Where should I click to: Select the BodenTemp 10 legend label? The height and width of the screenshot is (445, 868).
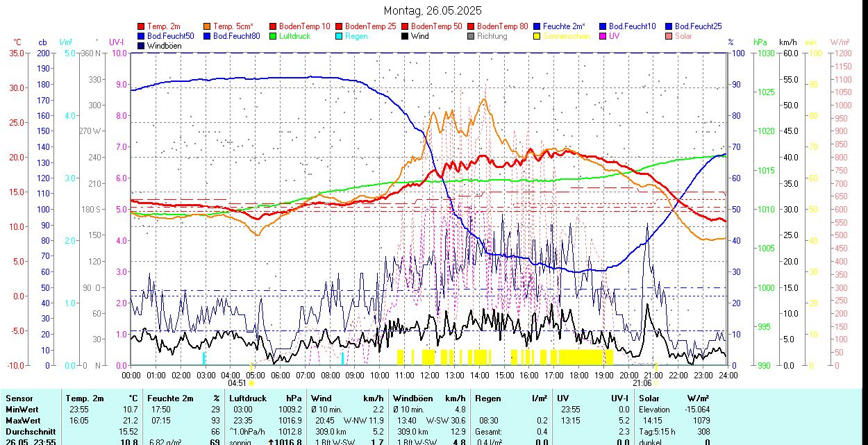304,26
